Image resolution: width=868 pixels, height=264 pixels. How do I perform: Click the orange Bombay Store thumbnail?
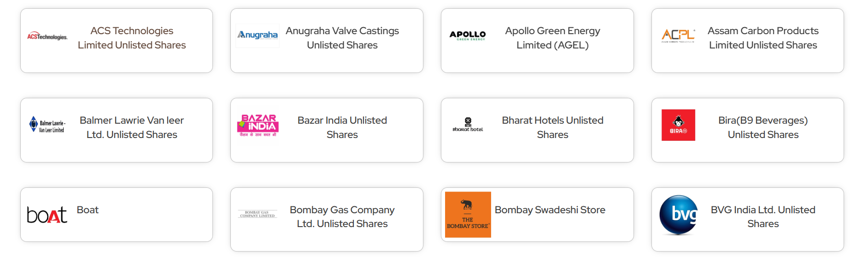click(468, 215)
